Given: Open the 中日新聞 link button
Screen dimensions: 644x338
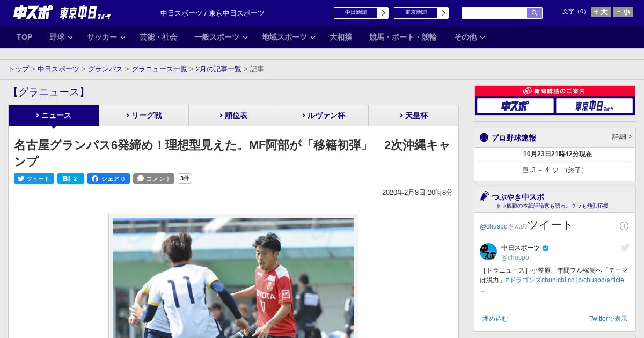Looking at the screenshot, I should pos(361,13).
